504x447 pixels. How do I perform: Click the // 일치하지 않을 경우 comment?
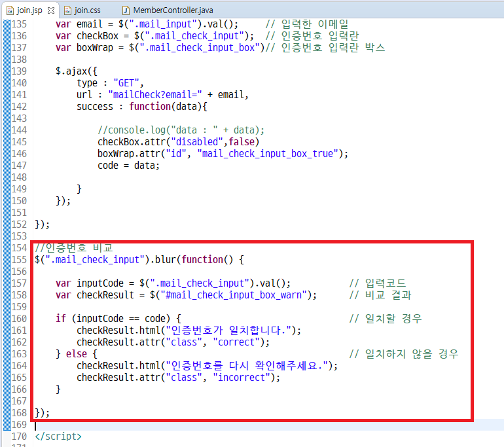click(x=404, y=354)
